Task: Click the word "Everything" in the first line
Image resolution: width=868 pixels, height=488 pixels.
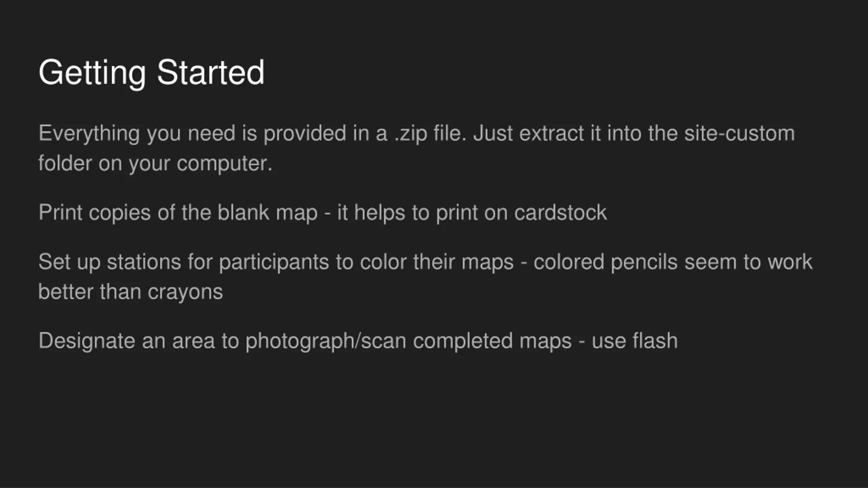Action: 89,134
